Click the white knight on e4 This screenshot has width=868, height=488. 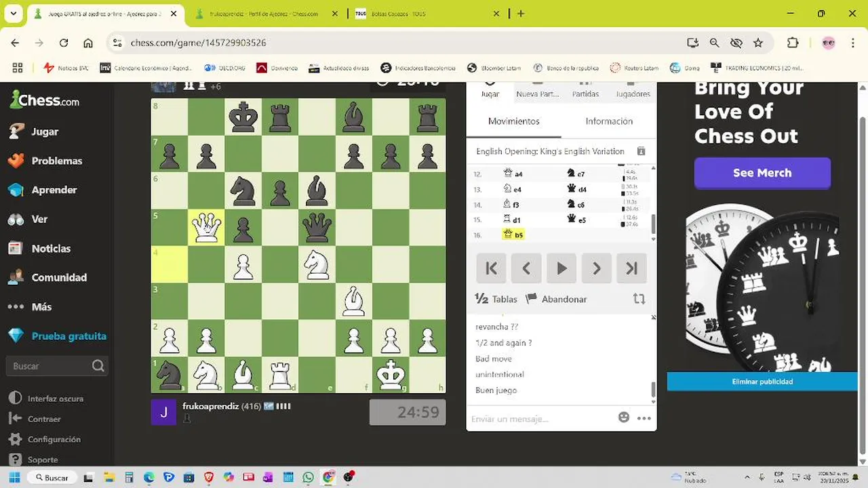(317, 264)
